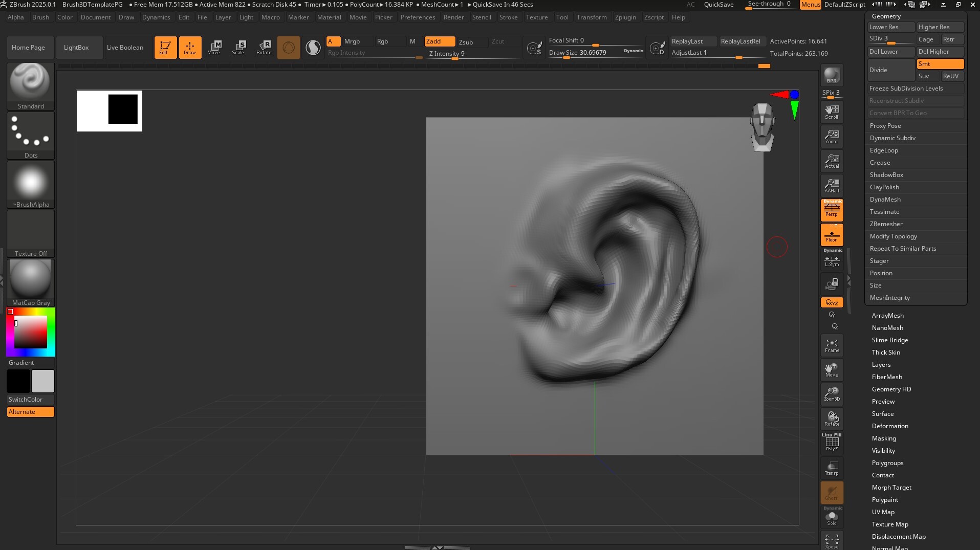Select the Edit mode icon
The width and height of the screenshot is (980, 550).
[x=165, y=47]
